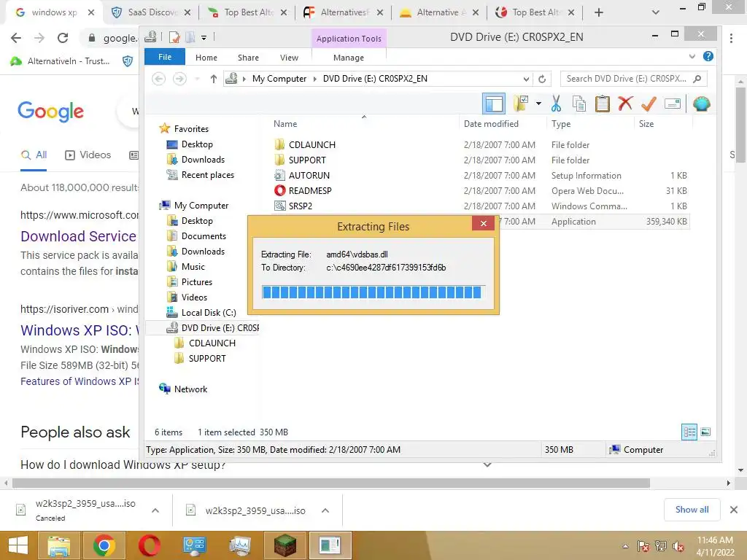Click the Rename toolbar icon
The image size is (747, 560).
672,104
